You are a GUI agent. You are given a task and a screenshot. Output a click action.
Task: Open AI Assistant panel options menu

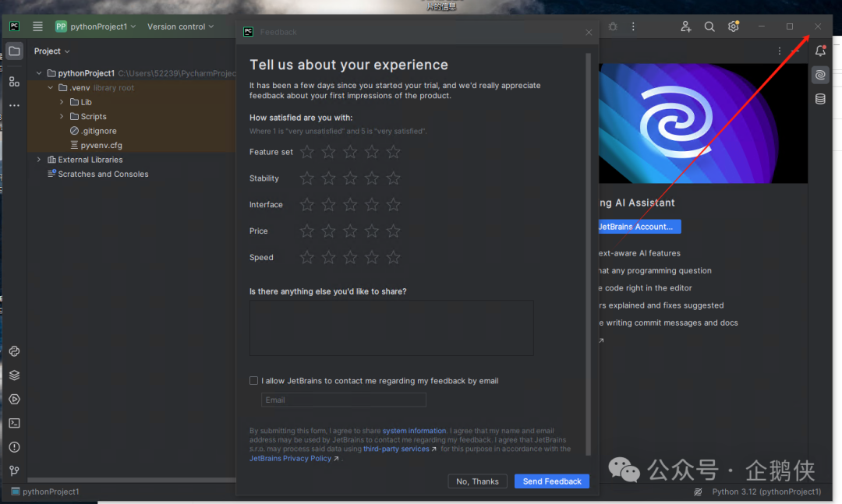coord(780,51)
